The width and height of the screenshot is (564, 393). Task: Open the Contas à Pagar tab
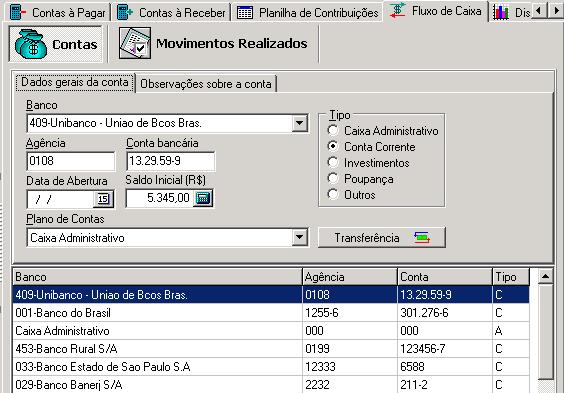click(58, 13)
